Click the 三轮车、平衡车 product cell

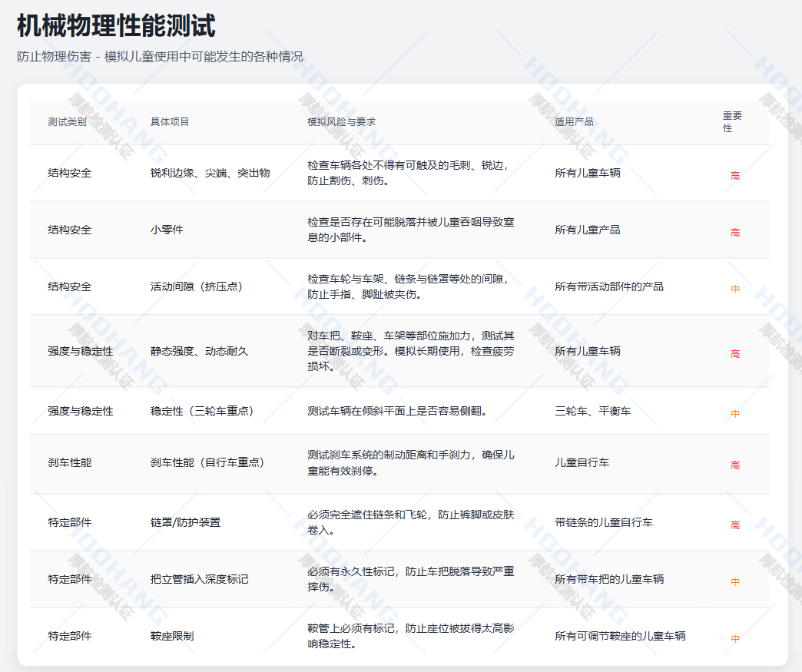click(x=592, y=411)
